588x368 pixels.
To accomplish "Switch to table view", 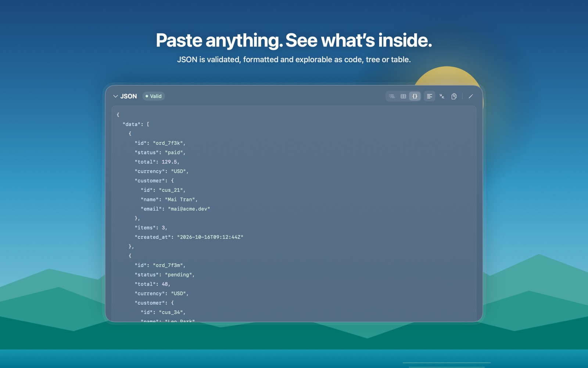I will [x=403, y=96].
